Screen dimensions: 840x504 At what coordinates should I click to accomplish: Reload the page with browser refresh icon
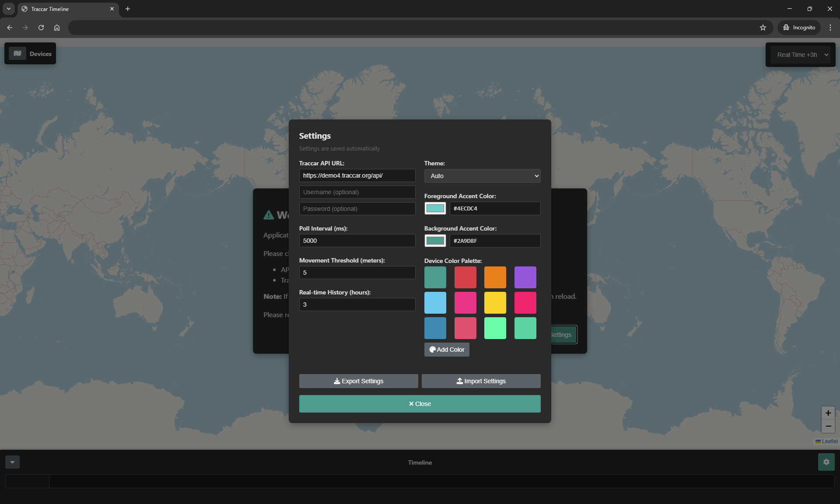pyautogui.click(x=41, y=28)
